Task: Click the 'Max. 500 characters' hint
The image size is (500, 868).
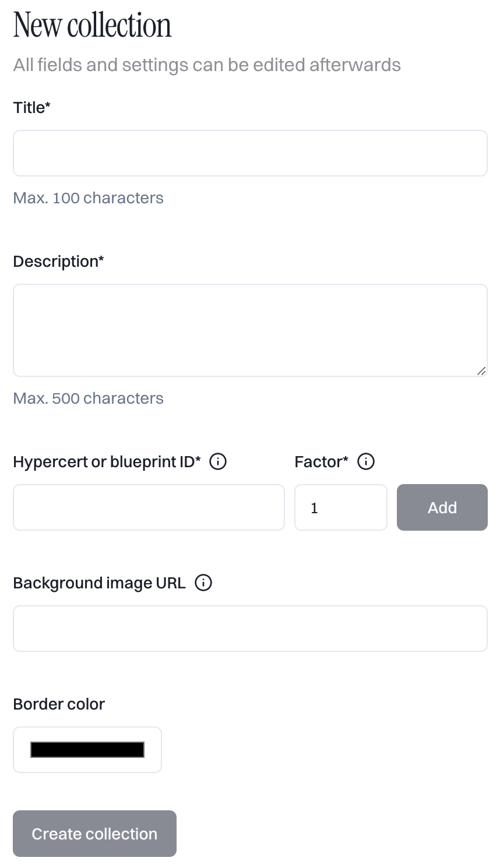Action: tap(88, 398)
